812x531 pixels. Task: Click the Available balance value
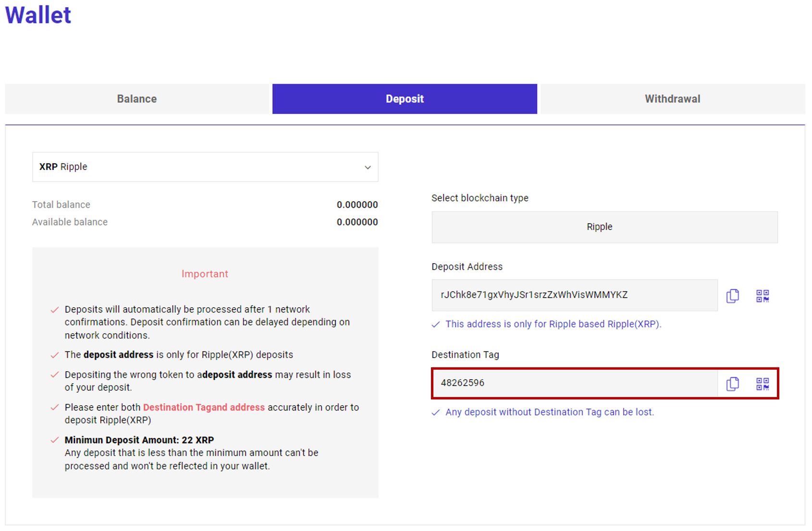[x=357, y=222]
